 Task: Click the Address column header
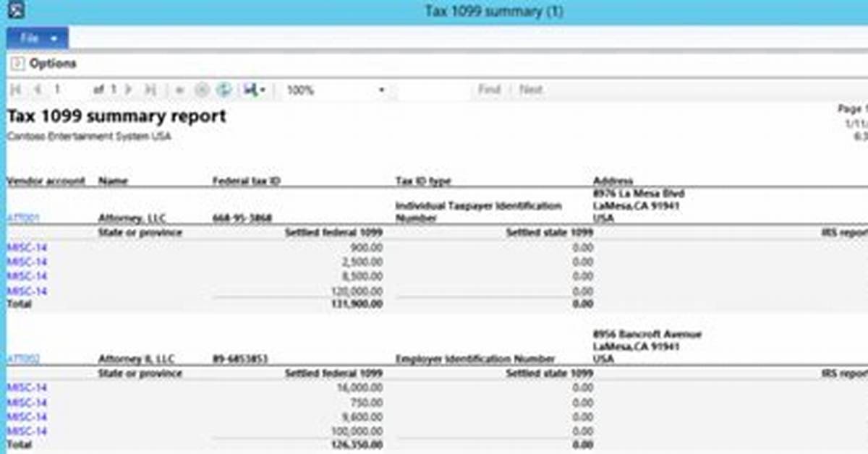point(613,181)
